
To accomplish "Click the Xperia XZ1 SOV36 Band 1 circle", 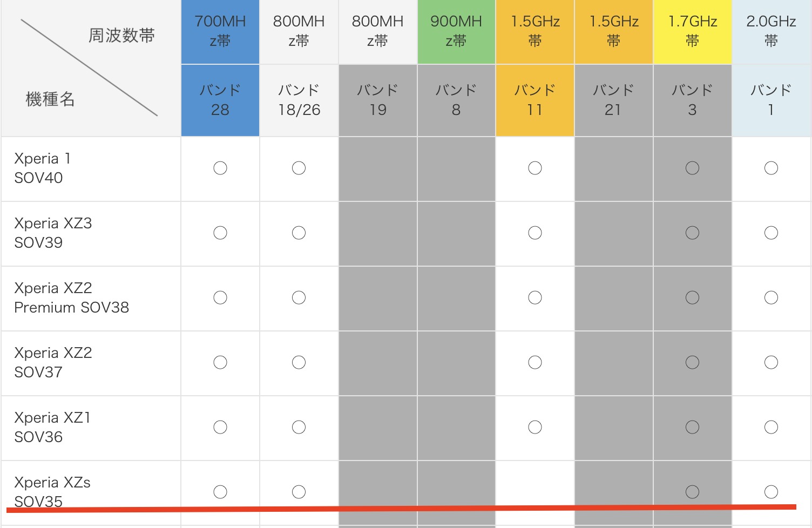I will pyautogui.click(x=771, y=427).
